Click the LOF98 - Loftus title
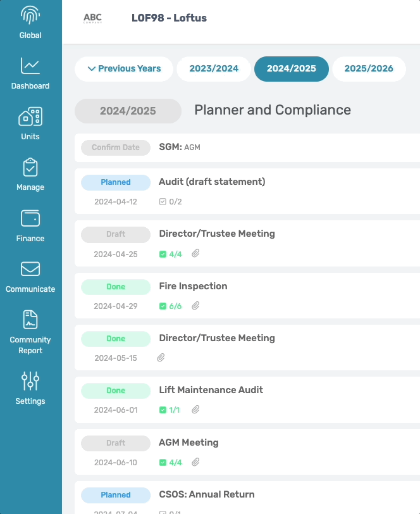 pyautogui.click(x=169, y=18)
